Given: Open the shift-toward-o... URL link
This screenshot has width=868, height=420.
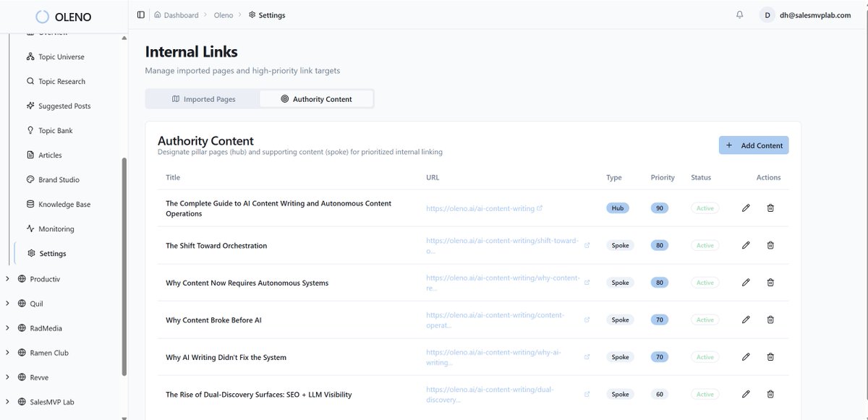Looking at the screenshot, I should (502, 246).
